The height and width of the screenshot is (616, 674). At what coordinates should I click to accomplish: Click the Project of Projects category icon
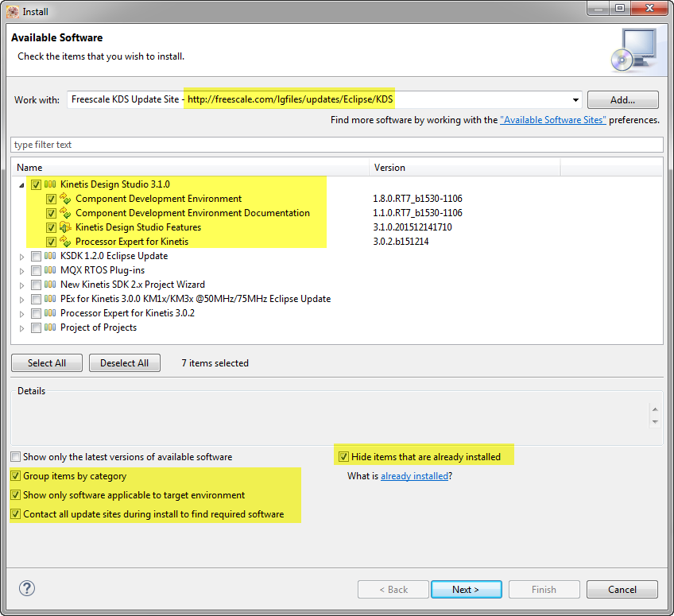[49, 327]
